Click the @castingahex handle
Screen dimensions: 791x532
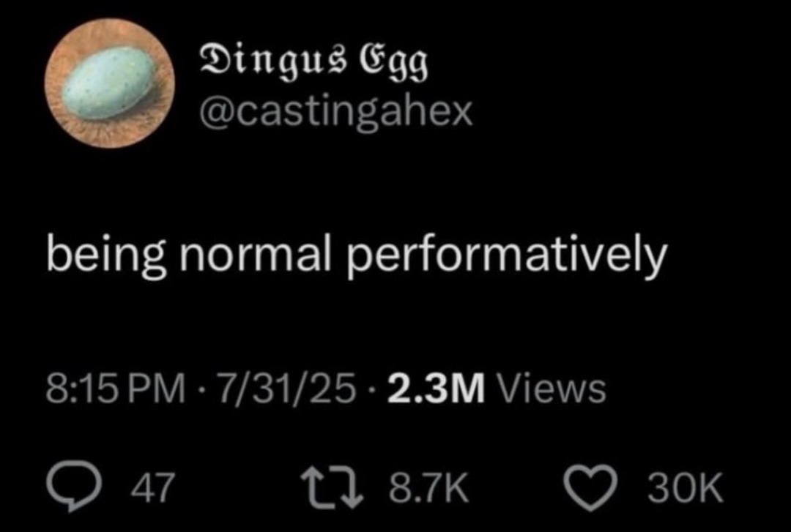point(335,112)
